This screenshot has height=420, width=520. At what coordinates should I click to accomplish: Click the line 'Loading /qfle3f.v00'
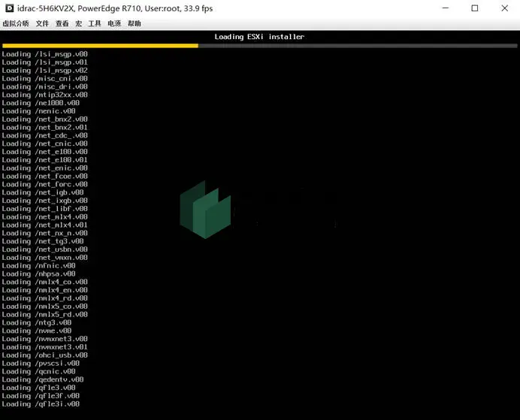click(x=41, y=396)
